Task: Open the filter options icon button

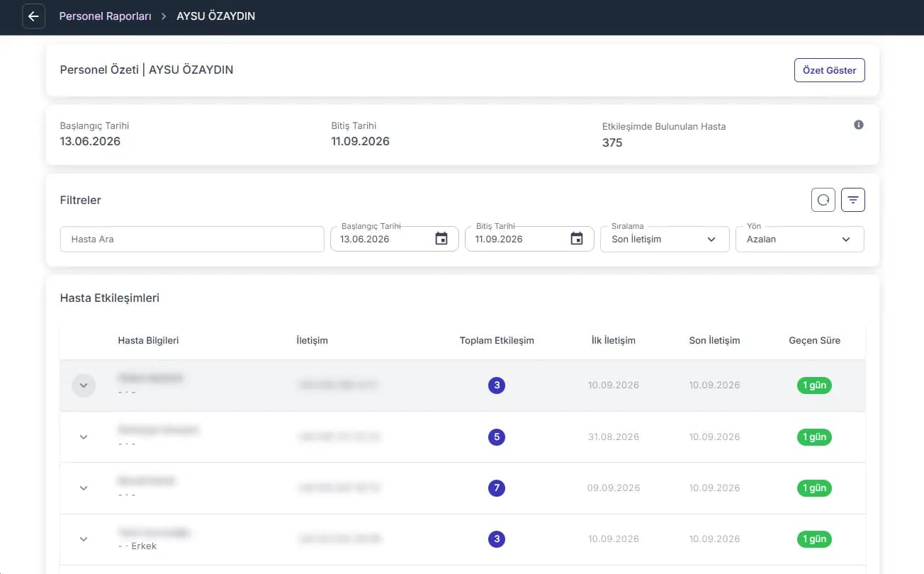Action: (853, 200)
